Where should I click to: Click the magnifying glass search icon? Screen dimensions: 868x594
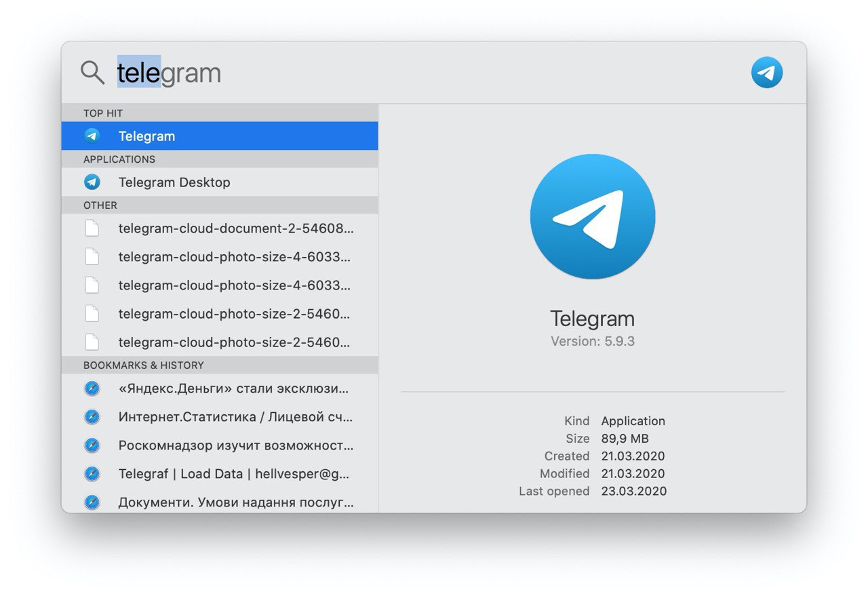click(x=93, y=72)
